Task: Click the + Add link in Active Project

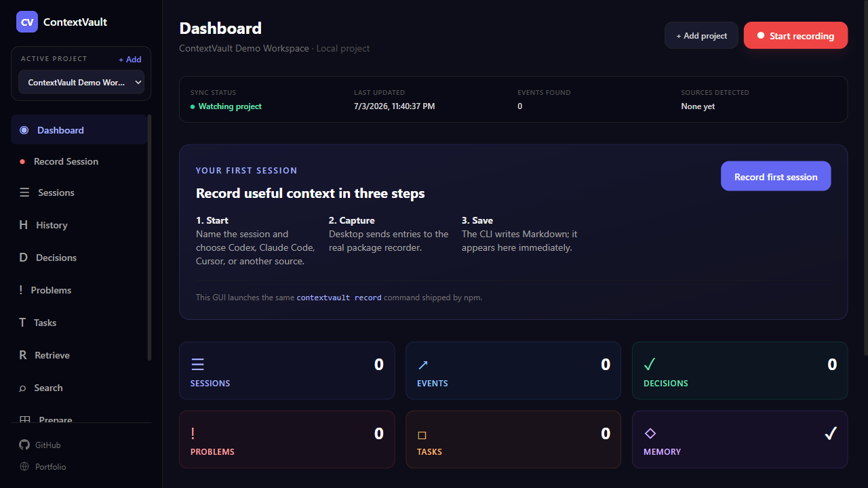Action: 130,60
